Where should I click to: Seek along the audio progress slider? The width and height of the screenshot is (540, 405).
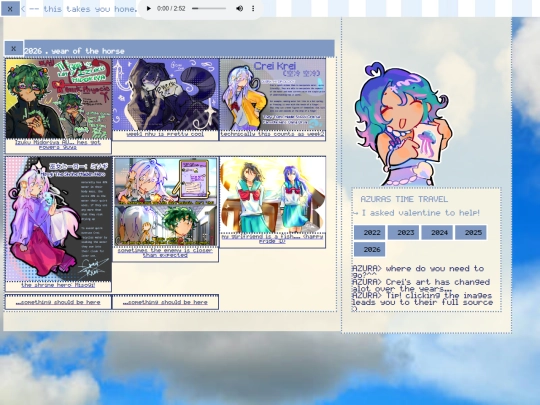tap(209, 8)
